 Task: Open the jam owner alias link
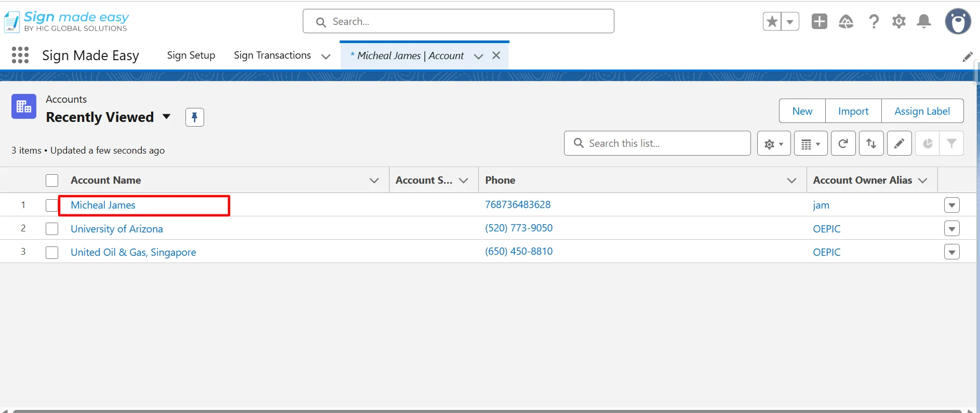(821, 205)
